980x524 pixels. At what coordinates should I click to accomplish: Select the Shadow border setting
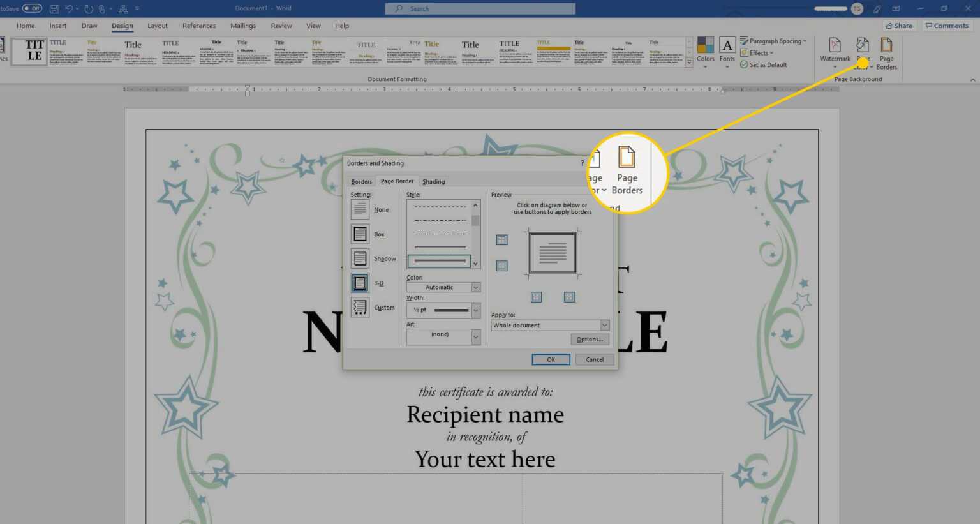point(359,258)
